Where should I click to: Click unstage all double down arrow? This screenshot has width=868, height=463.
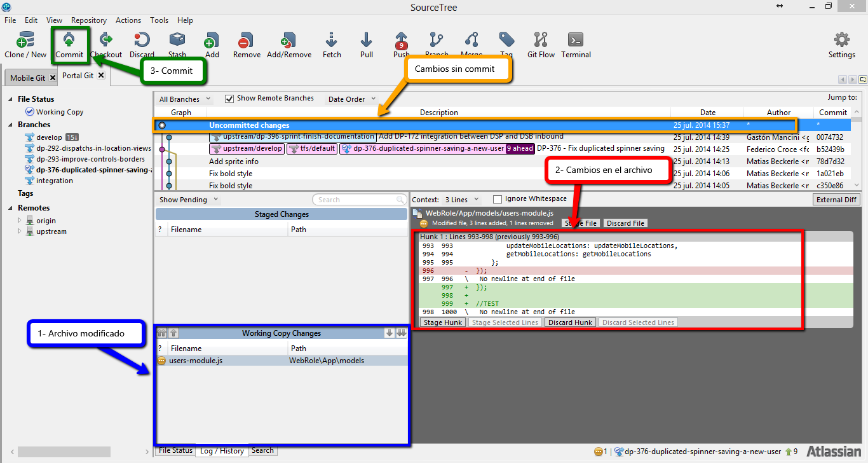[x=401, y=333]
